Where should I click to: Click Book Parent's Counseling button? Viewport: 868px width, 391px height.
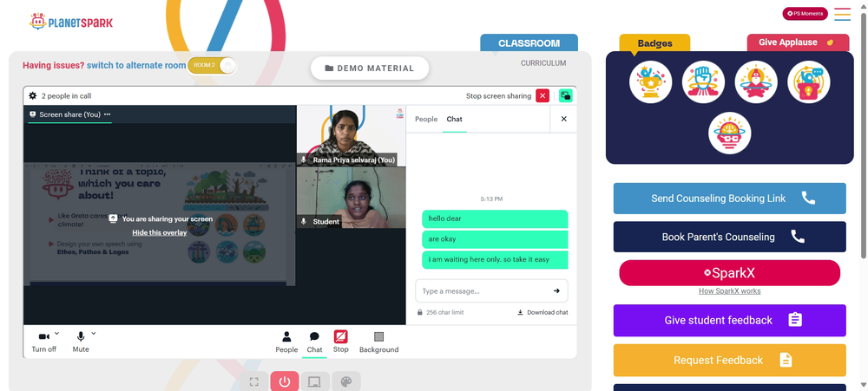(x=730, y=237)
